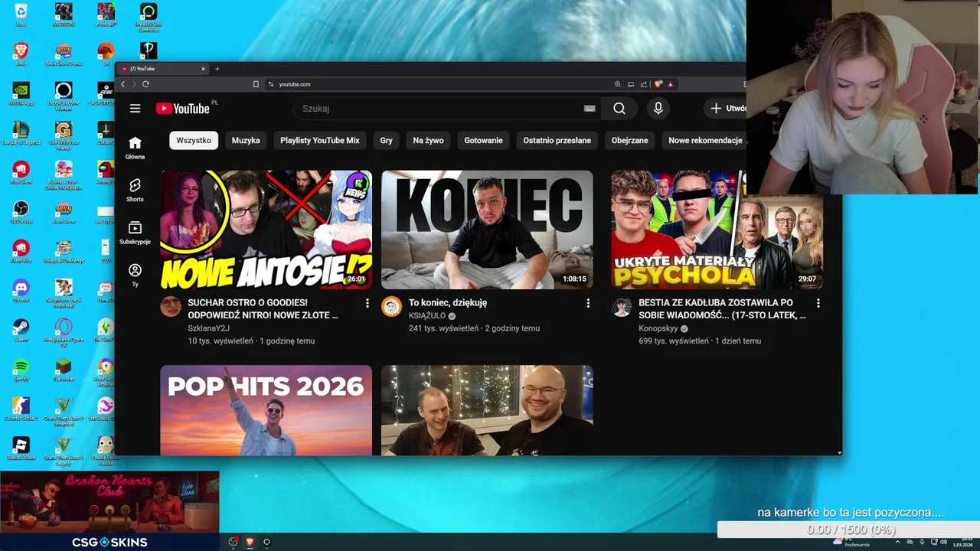This screenshot has height=551, width=980.
Task: Open the on-screen keyboard in the search box
Action: coord(590,109)
